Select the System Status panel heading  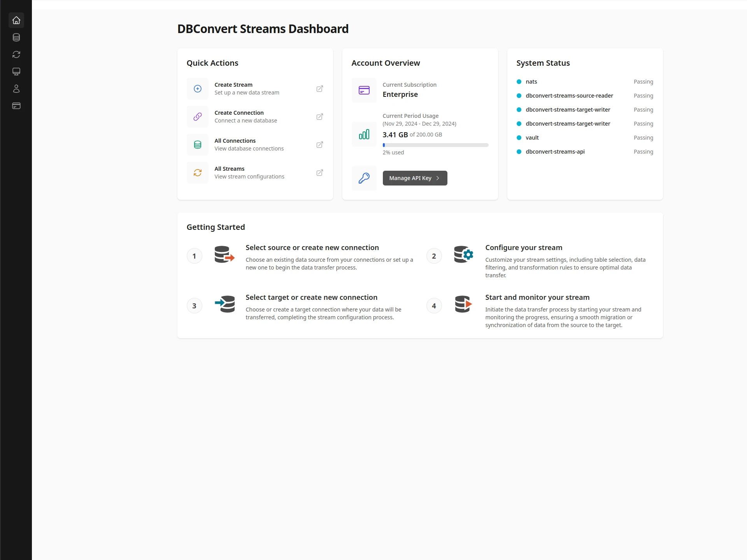543,63
